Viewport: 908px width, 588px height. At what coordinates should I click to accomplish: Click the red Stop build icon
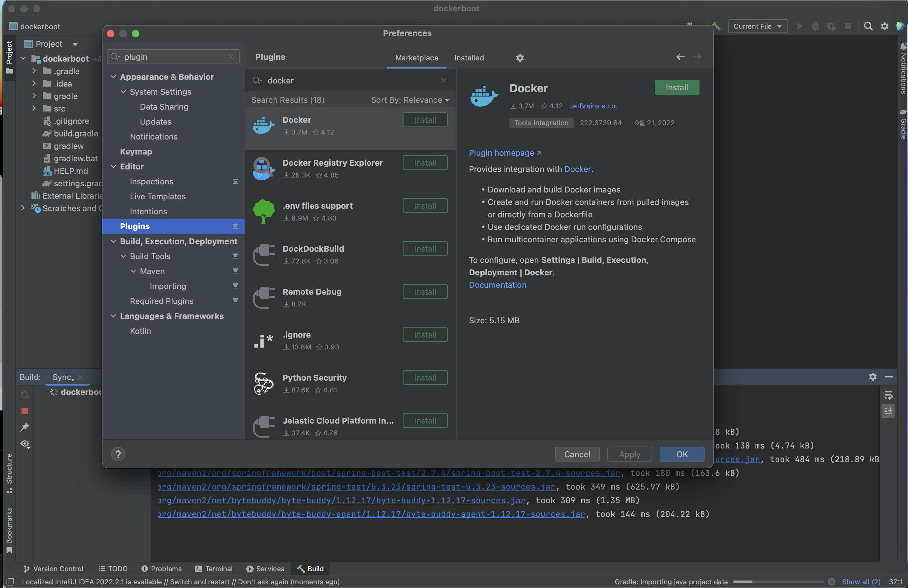(x=25, y=411)
